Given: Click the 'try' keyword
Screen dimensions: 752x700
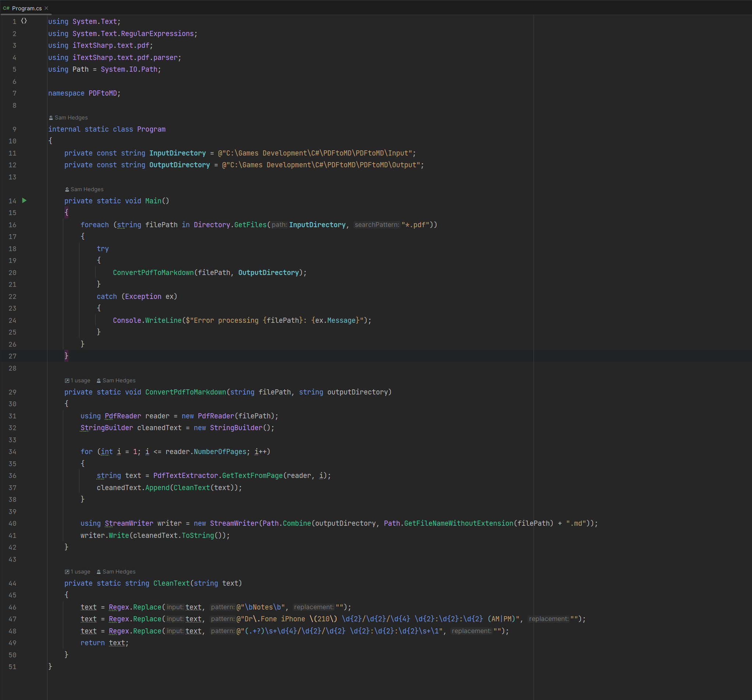Looking at the screenshot, I should 103,249.
